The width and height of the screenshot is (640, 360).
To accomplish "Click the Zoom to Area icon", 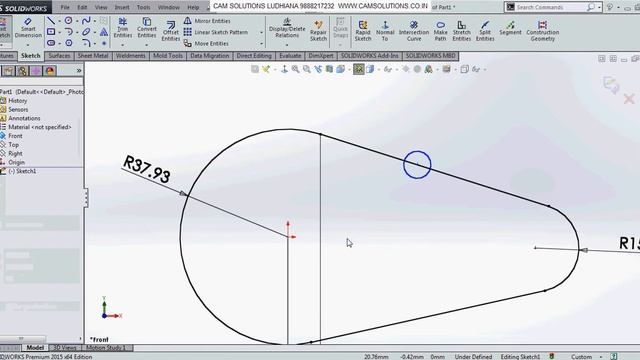I will (307, 69).
